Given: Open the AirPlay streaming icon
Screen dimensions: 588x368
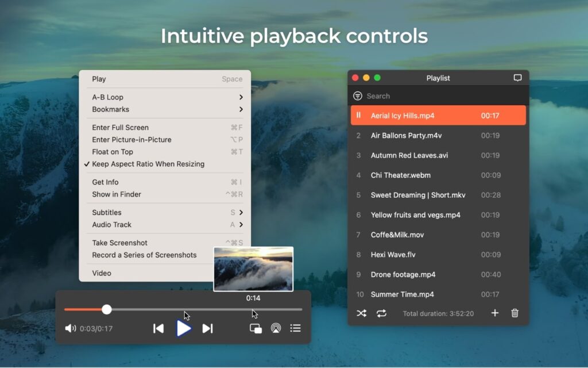Looking at the screenshot, I should pos(275,328).
